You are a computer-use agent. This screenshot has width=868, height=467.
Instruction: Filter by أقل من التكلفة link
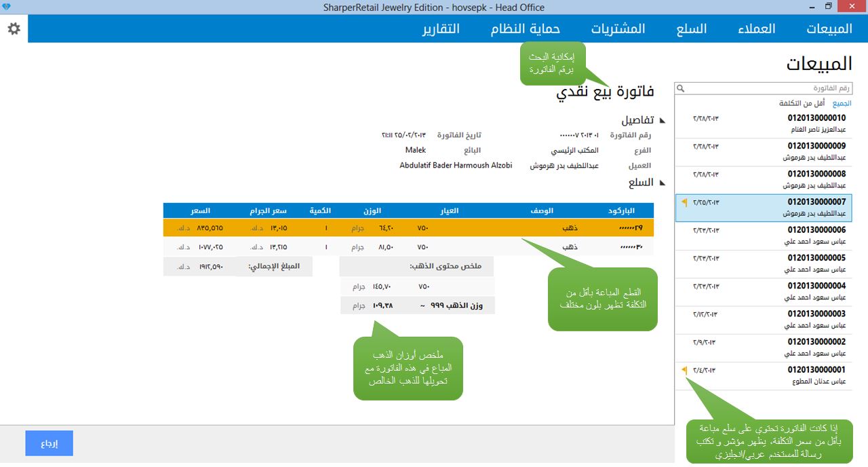[x=802, y=103]
